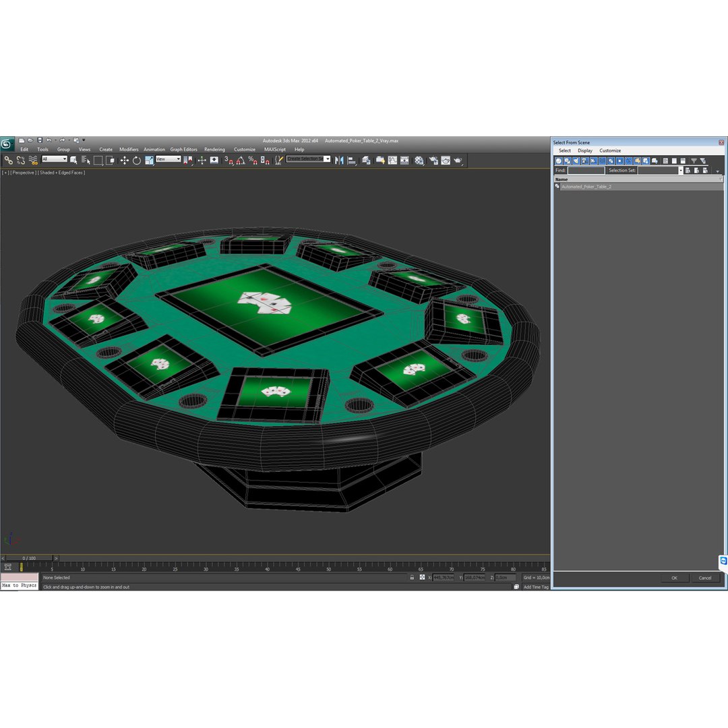Screen dimensions: 728x728
Task: Click the Name column header
Action: point(638,179)
